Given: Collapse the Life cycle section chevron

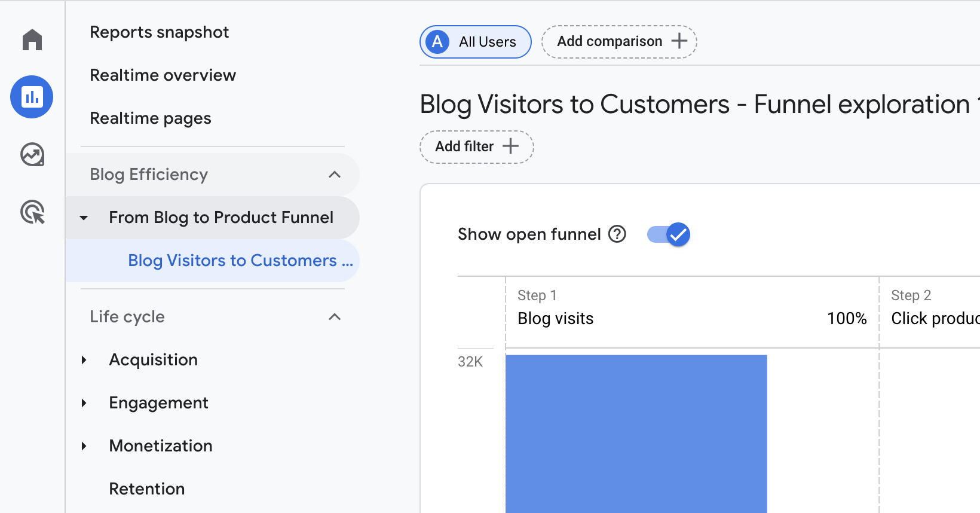Looking at the screenshot, I should (335, 317).
